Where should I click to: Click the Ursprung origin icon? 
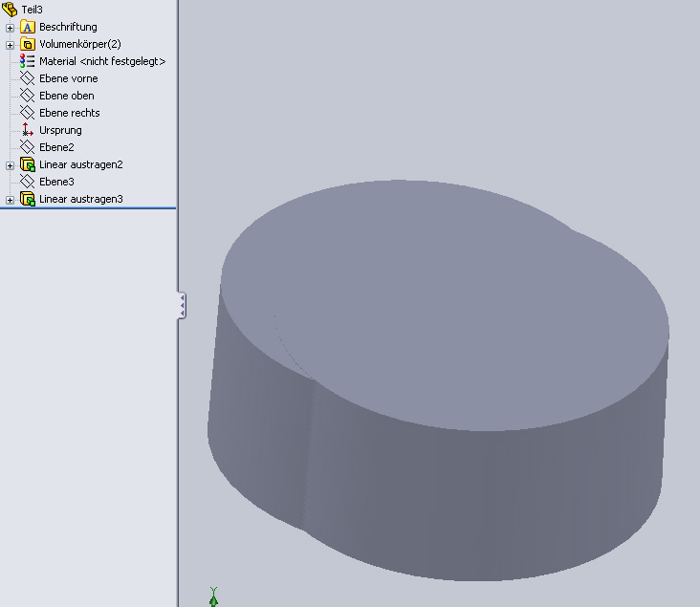click(27, 130)
